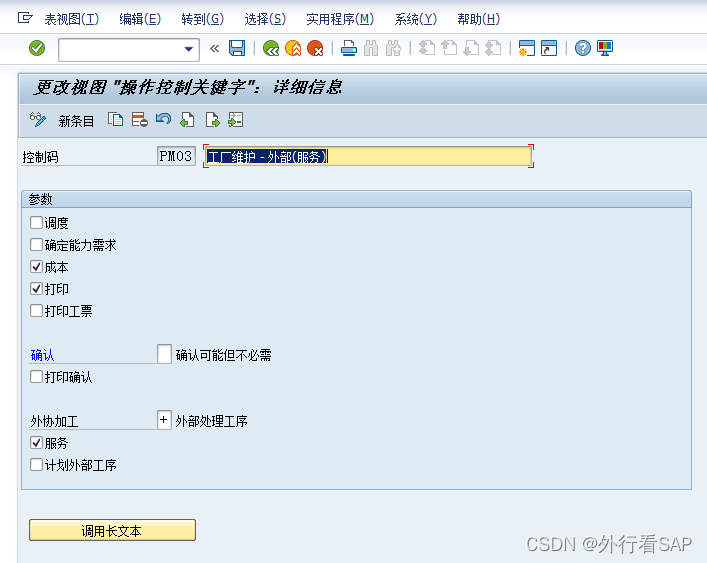Click the blue 确认 label
Image resolution: width=707 pixels, height=563 pixels.
pyautogui.click(x=42, y=355)
